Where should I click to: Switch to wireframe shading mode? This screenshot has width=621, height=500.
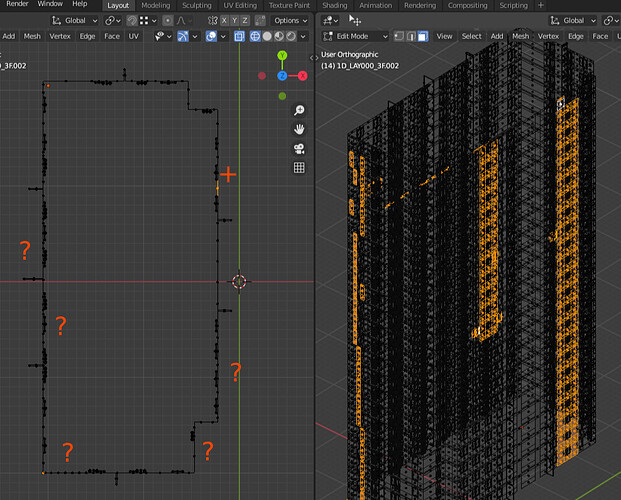[255, 36]
